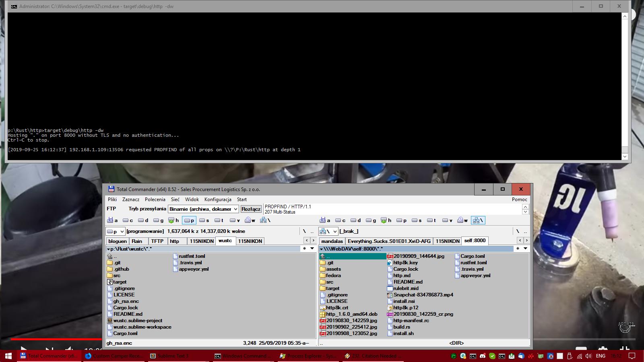Click the Rozłącz disconnect button
The width and height of the screenshot is (644, 362).
(251, 209)
